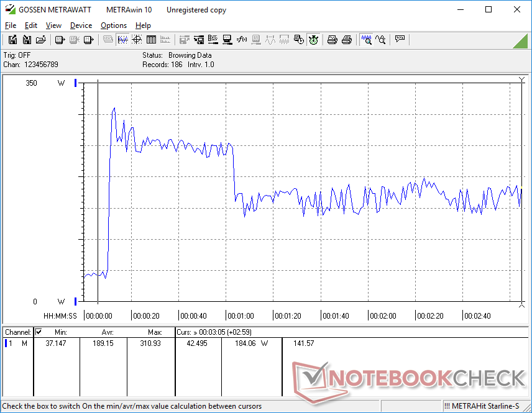Click the clock time settings icon

pos(298,40)
